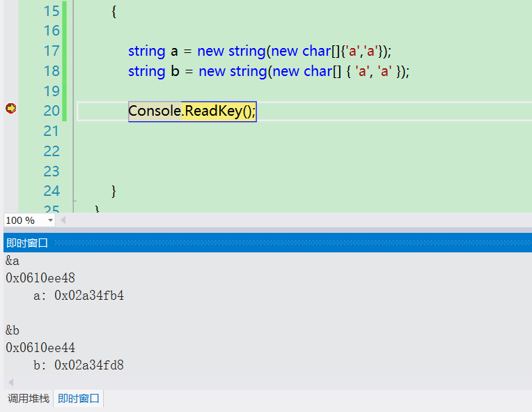
Task: Click the highlighted Console.ReadKey(); statement
Action: pos(192,111)
